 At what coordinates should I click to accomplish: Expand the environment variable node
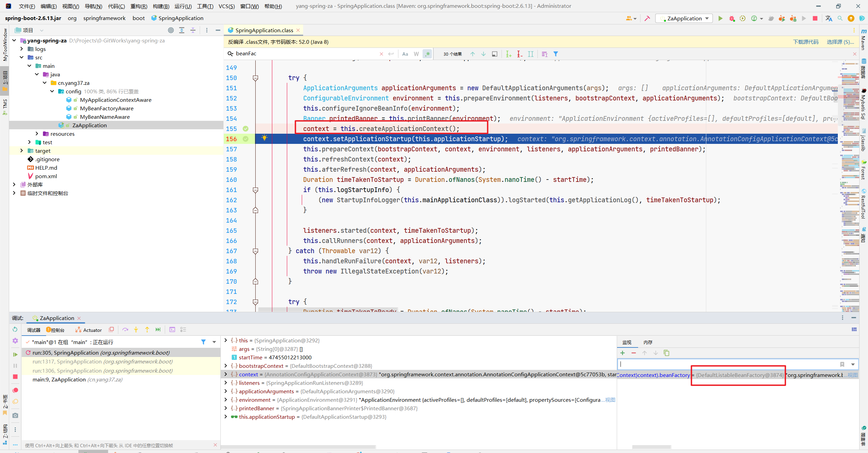click(226, 400)
